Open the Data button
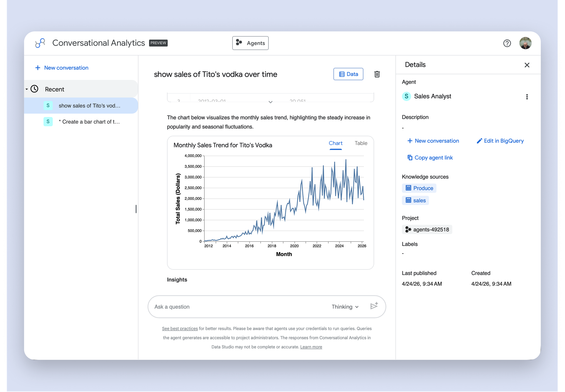The image size is (565, 392). 348,74
